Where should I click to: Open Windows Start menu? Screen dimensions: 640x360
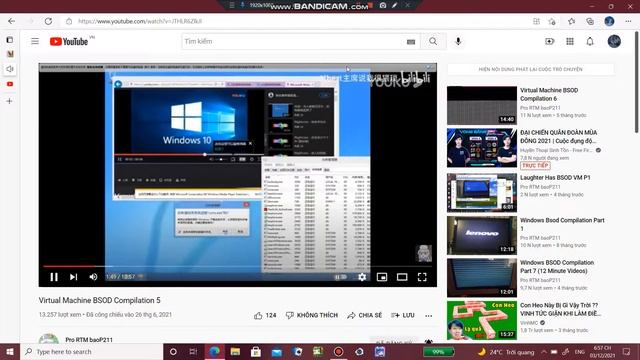tap(10, 352)
